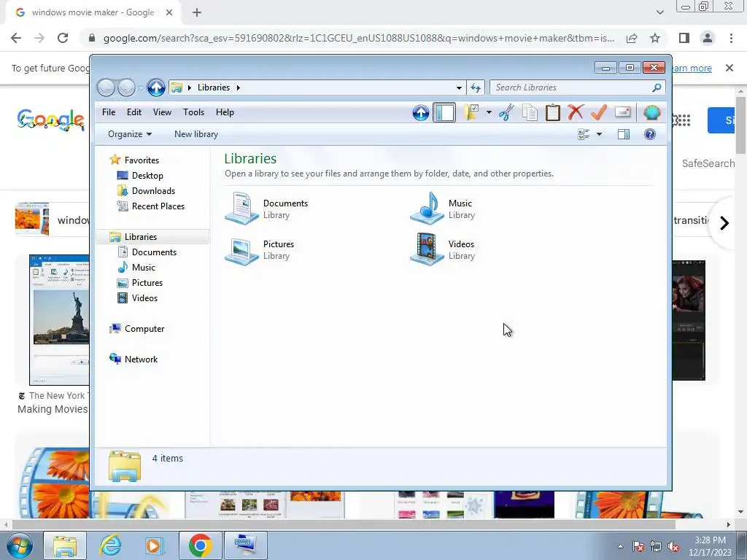Click the Chrome back arrow
The height and width of the screenshot is (560, 747).
pos(16,38)
